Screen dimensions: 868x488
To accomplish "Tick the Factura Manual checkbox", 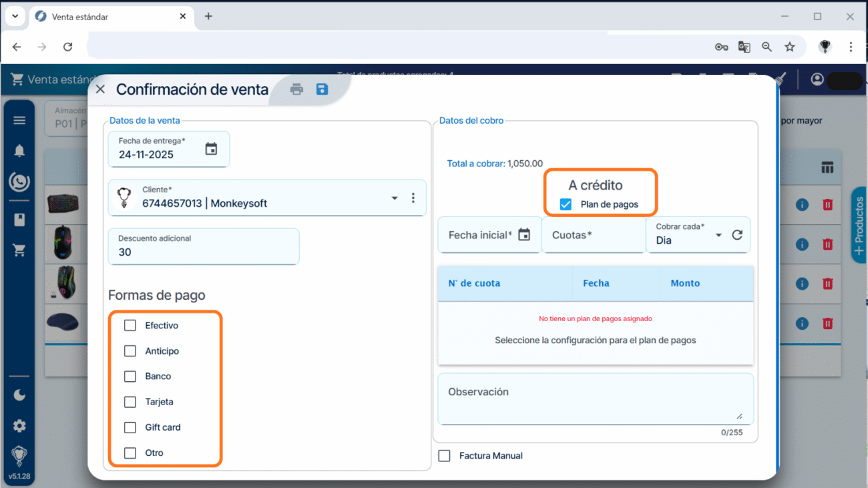I will [444, 456].
